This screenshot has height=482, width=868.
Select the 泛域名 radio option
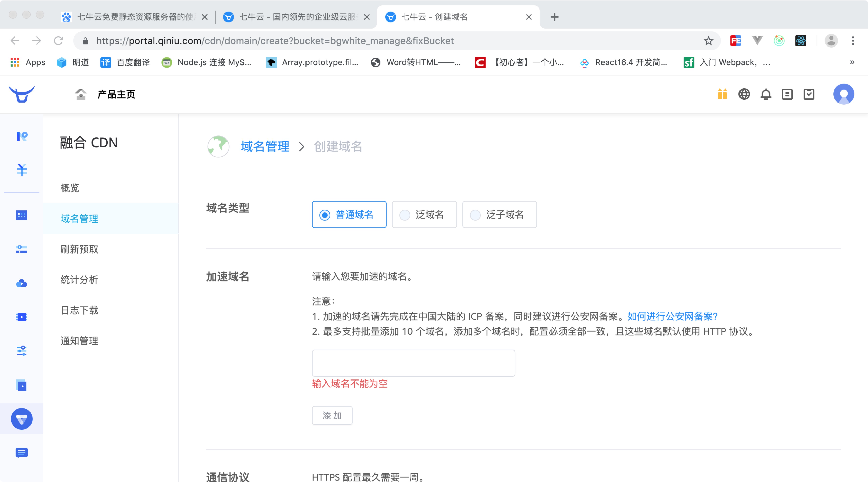424,215
